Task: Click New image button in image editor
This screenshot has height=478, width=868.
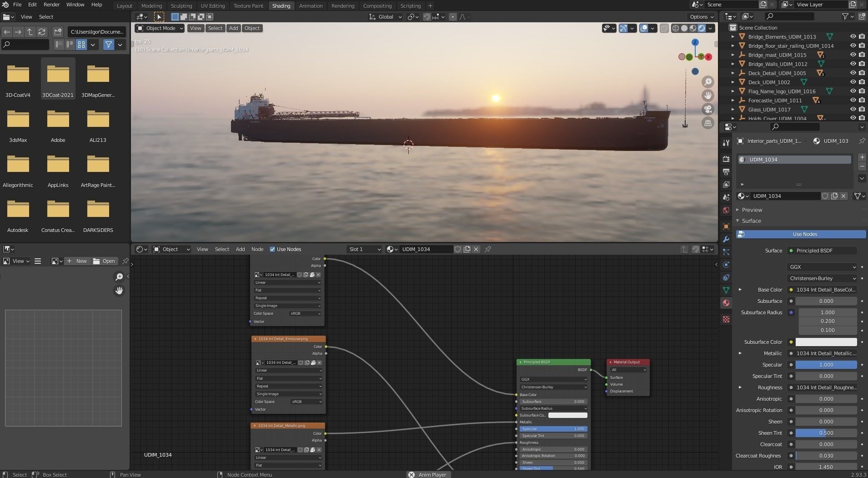Action: coord(77,261)
